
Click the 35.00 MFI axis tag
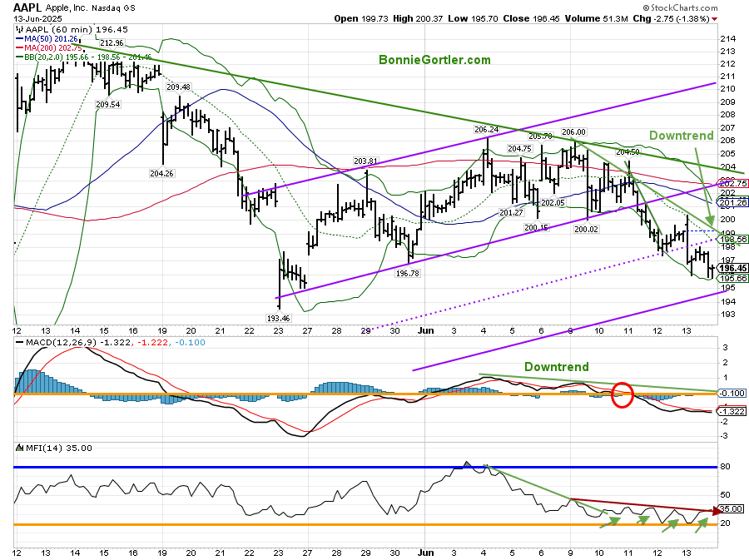[x=731, y=509]
